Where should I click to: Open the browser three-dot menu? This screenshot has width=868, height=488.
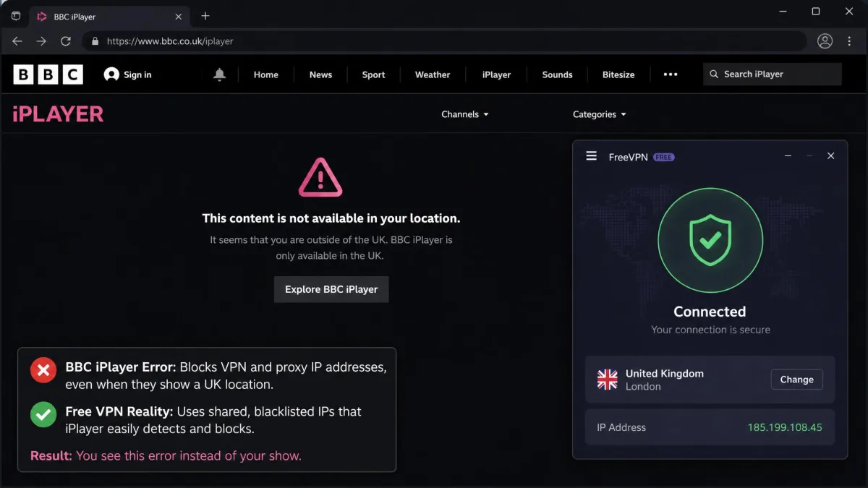[x=850, y=41]
